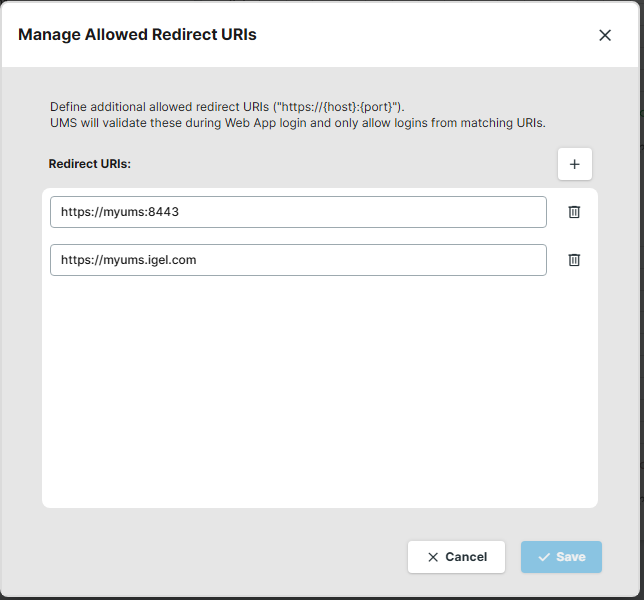Click the 'Define additional allowed redirect URIs' description
Viewport: 644px width, 600px height.
click(226, 107)
